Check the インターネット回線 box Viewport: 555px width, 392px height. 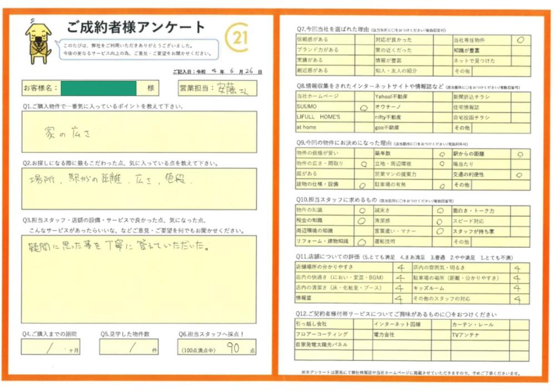[441, 324]
